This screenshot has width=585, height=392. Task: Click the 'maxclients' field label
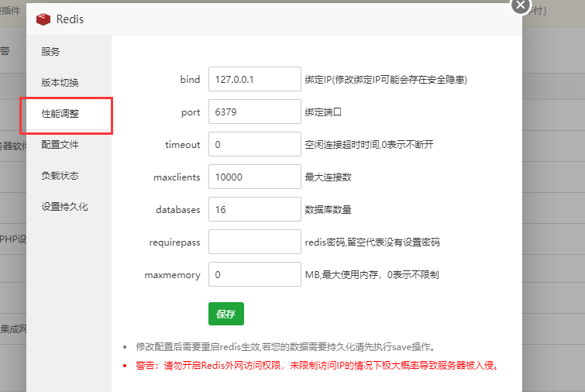(x=177, y=177)
